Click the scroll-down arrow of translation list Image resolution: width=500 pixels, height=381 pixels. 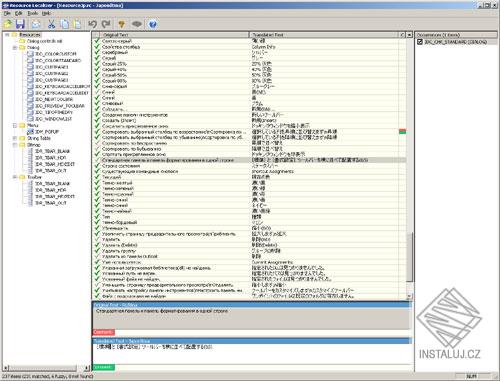(x=410, y=296)
